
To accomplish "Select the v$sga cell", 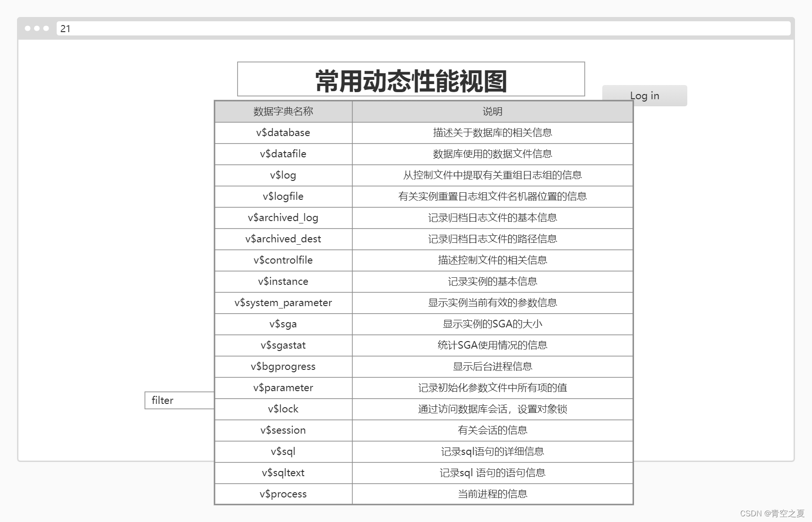I will click(x=283, y=324).
